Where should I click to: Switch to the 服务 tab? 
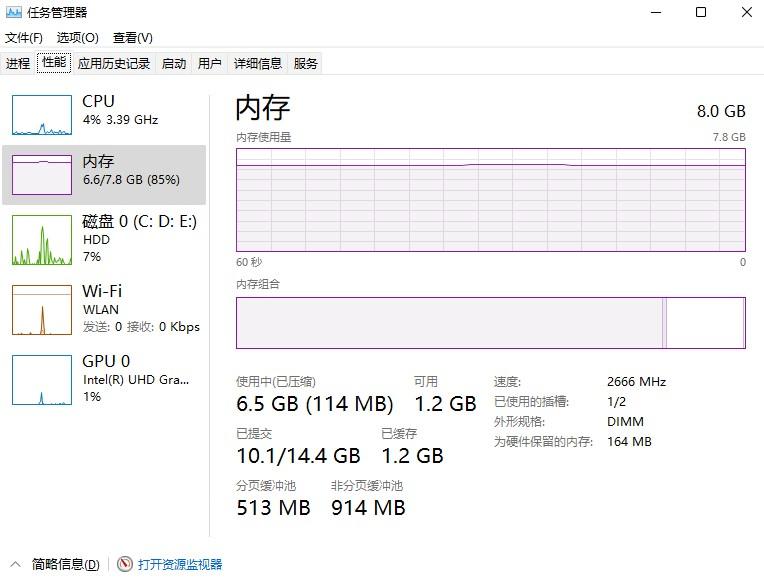306,63
